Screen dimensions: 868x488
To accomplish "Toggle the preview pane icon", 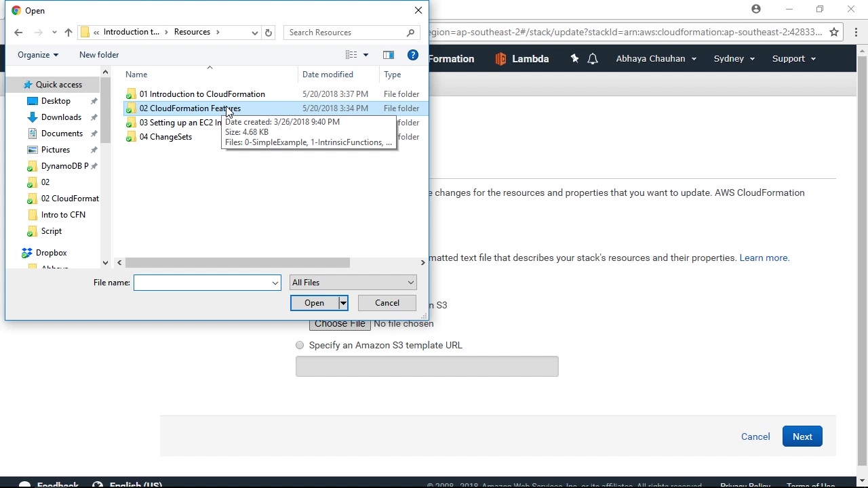I will click(x=388, y=55).
